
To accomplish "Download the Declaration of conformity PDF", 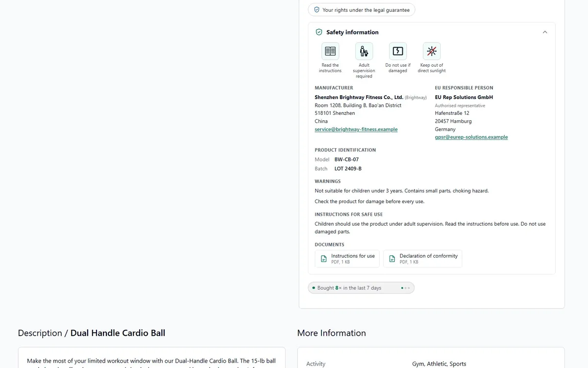I will [x=422, y=259].
